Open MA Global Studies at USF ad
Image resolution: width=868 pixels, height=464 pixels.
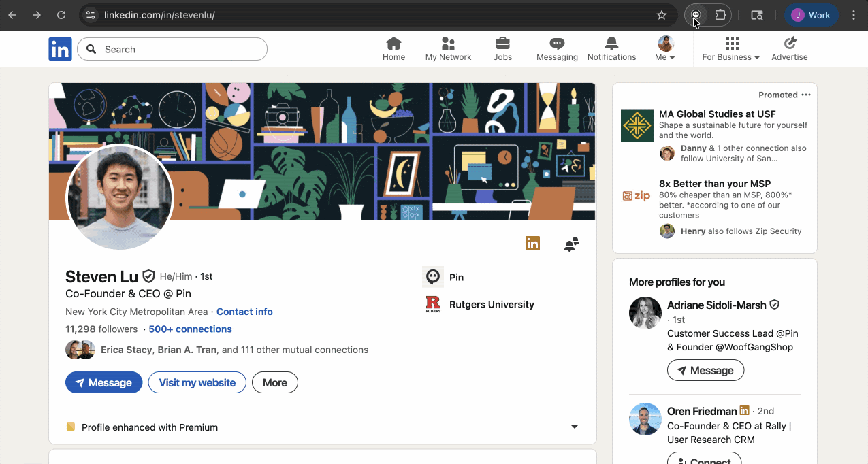coord(718,114)
